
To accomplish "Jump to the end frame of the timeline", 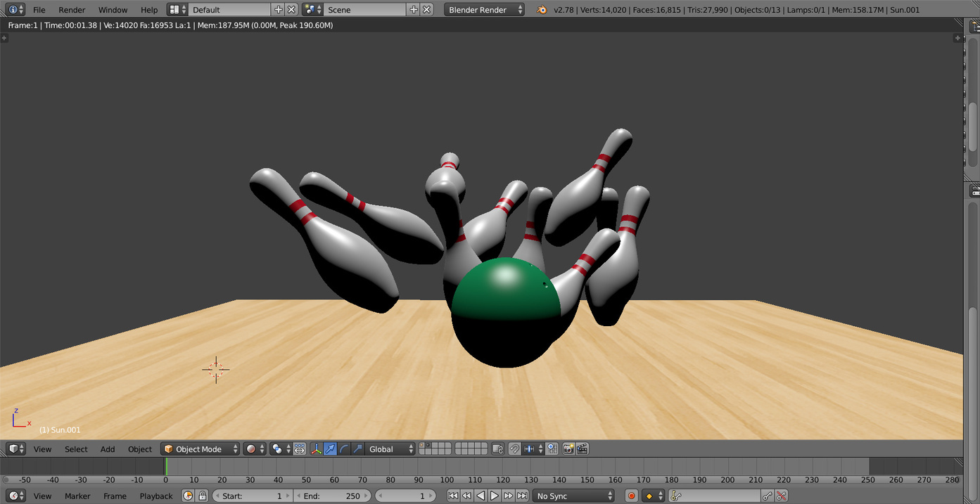I will point(522,496).
